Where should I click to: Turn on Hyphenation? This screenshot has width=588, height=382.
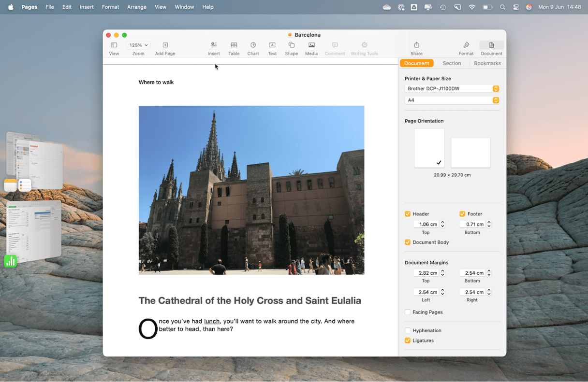coord(408,331)
